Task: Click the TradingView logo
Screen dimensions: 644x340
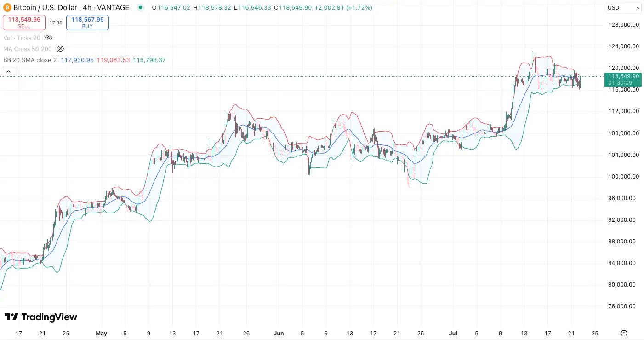Action: coord(41,317)
